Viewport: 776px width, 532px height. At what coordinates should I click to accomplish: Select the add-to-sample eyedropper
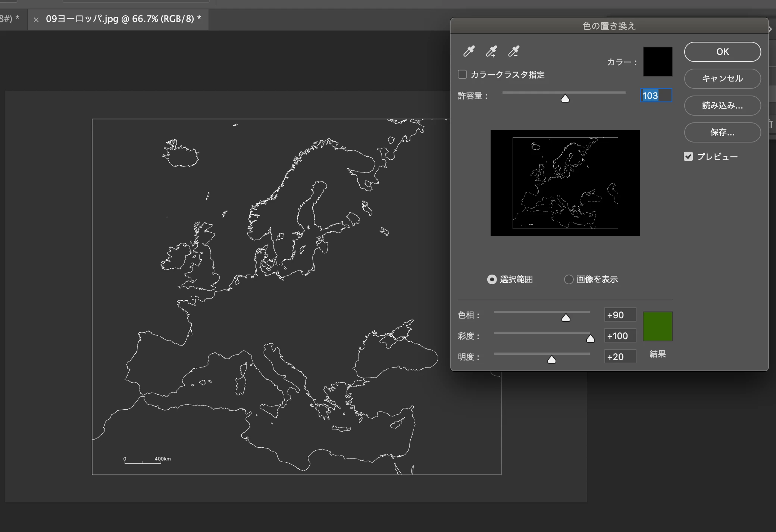tap(491, 51)
